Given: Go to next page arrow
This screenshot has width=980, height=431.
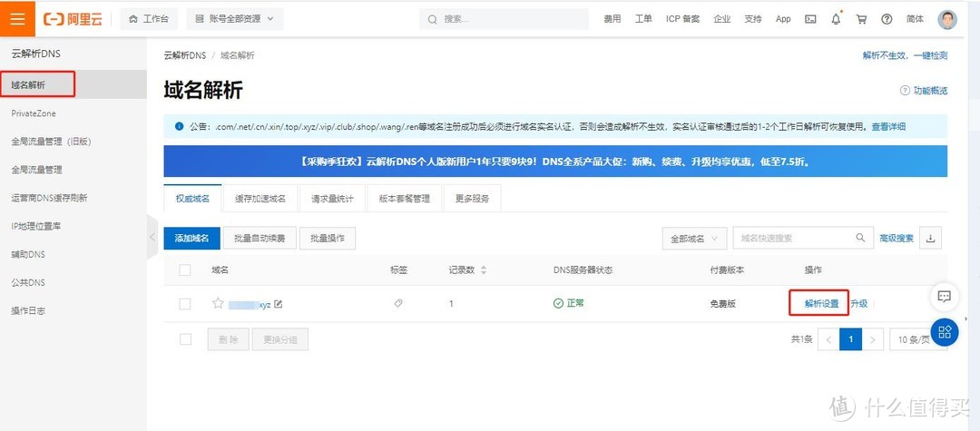Looking at the screenshot, I should (873, 339).
